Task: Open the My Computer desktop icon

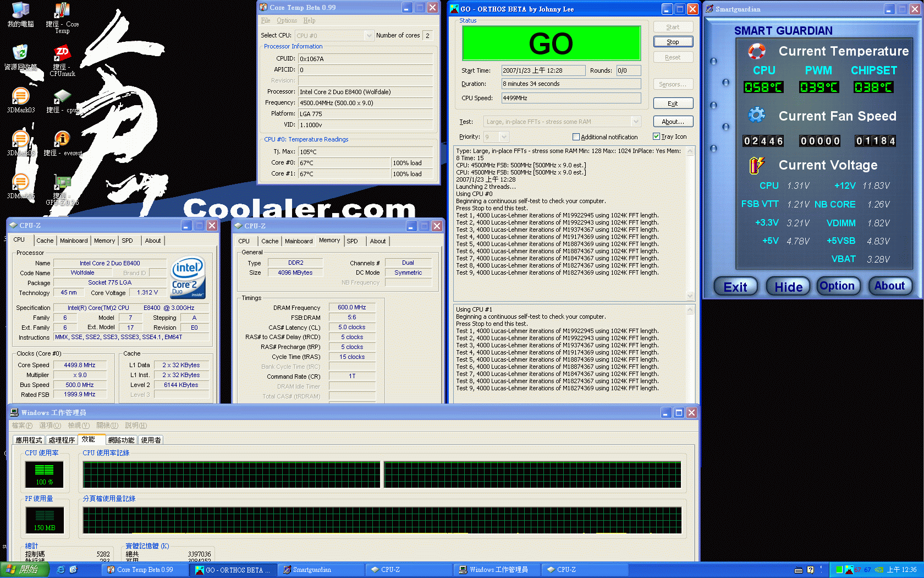Action: click(x=20, y=15)
